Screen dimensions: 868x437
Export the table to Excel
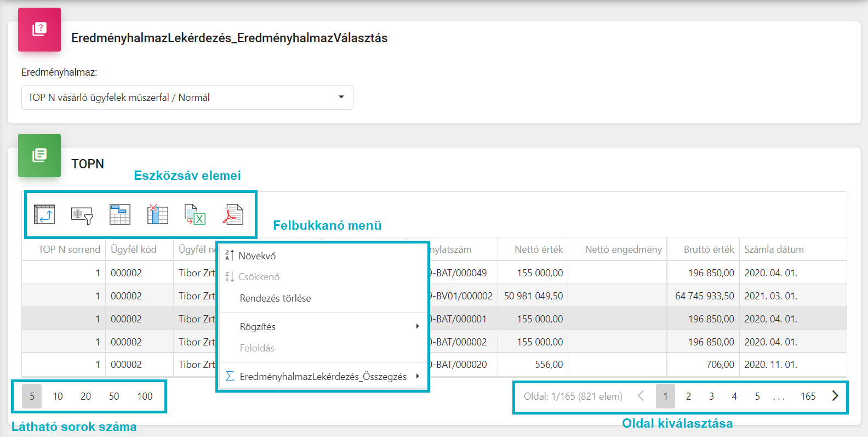pyautogui.click(x=195, y=214)
